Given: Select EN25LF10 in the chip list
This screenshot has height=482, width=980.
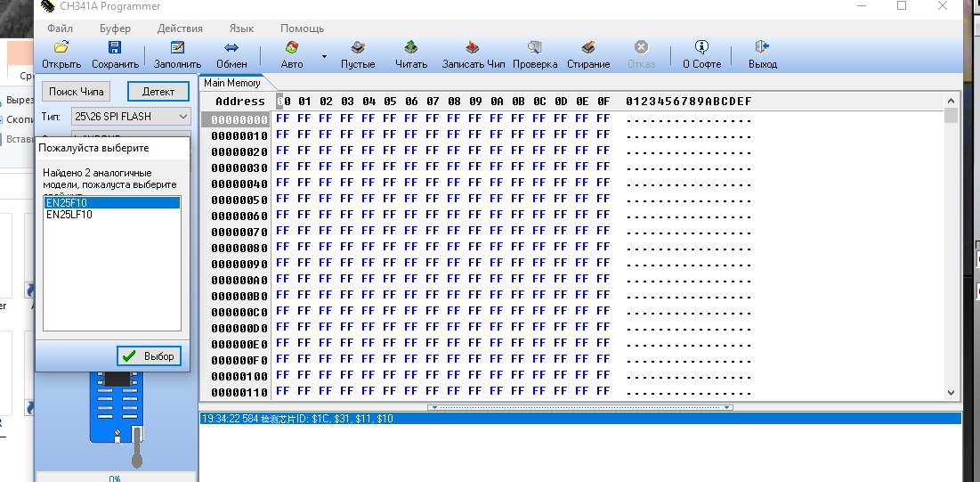Looking at the screenshot, I should pos(69,215).
